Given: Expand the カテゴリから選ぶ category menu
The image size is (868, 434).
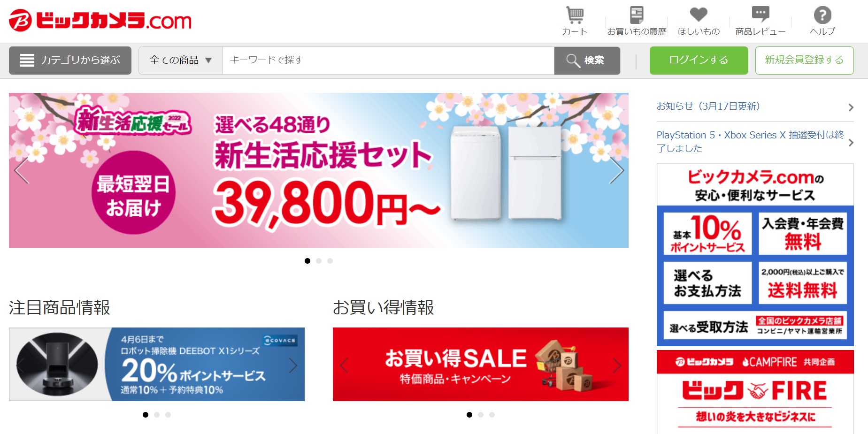Looking at the screenshot, I should [70, 61].
